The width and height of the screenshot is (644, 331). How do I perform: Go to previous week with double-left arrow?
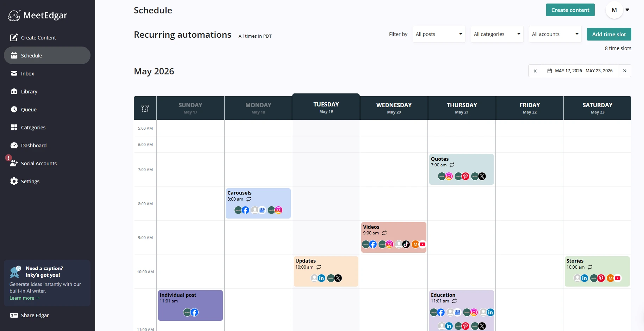(x=535, y=71)
